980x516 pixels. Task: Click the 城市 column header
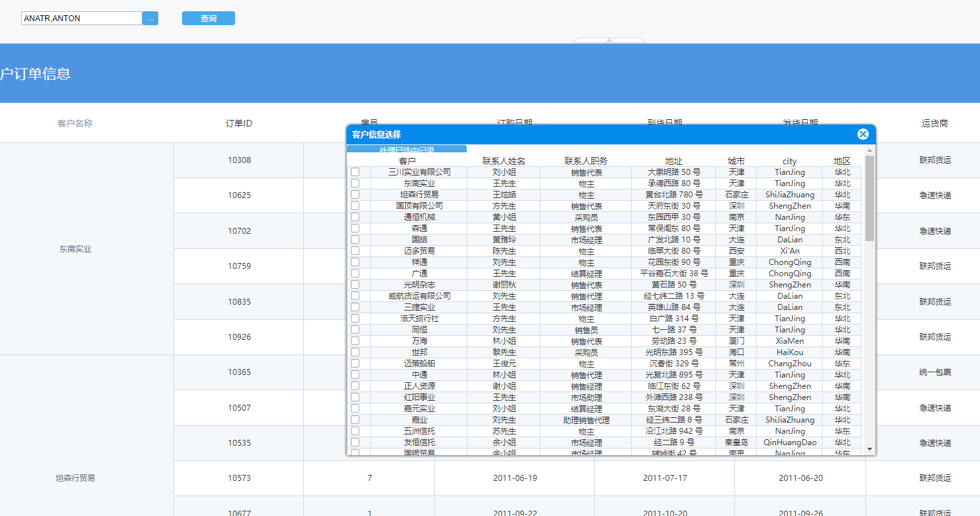click(x=736, y=161)
